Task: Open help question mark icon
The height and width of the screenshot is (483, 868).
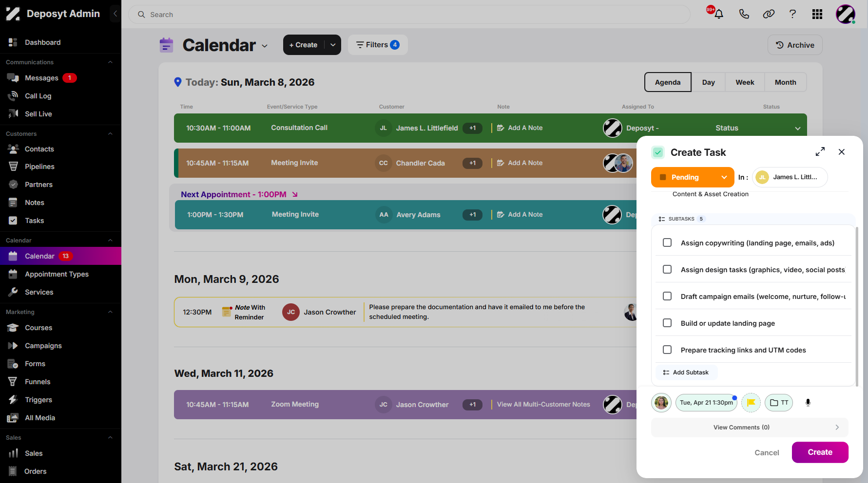Action: pos(793,14)
